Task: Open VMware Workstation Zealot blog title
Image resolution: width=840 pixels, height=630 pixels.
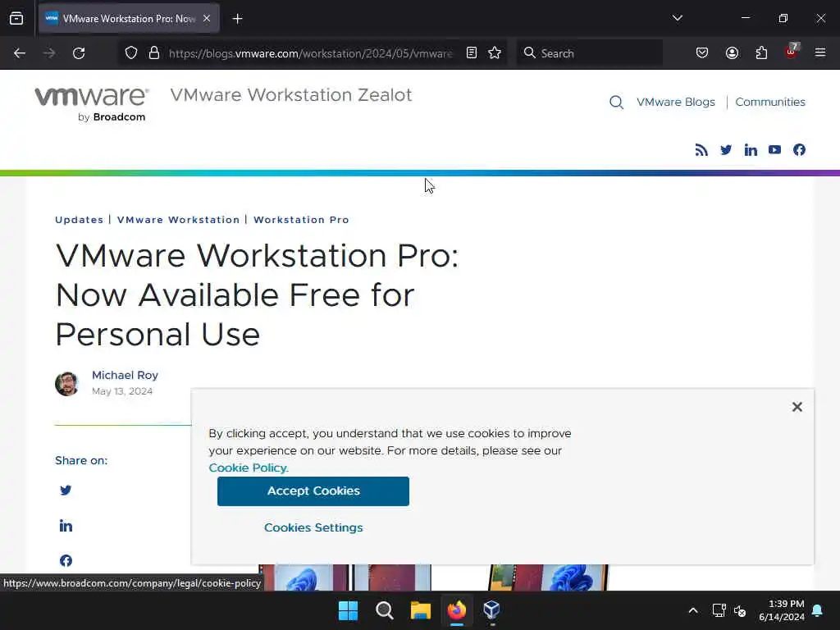Action: 291,95
